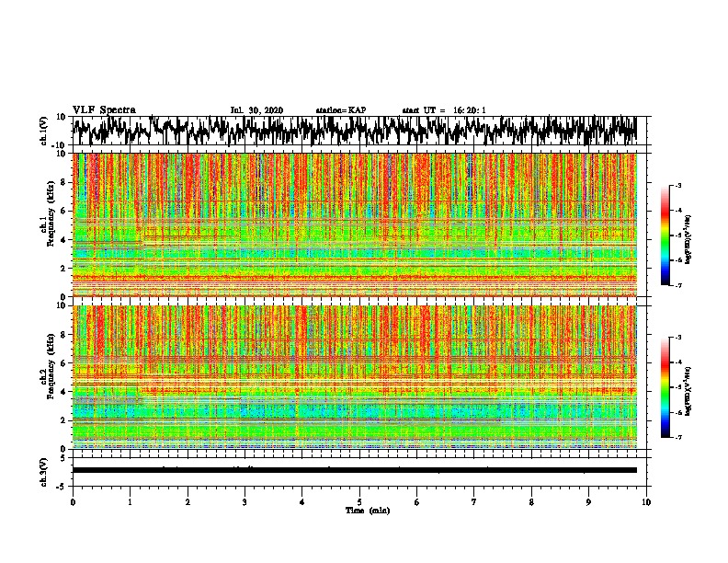Click the ch.2 color bar log(PSD) label
This screenshot has width=728, height=563.
pos(688,391)
